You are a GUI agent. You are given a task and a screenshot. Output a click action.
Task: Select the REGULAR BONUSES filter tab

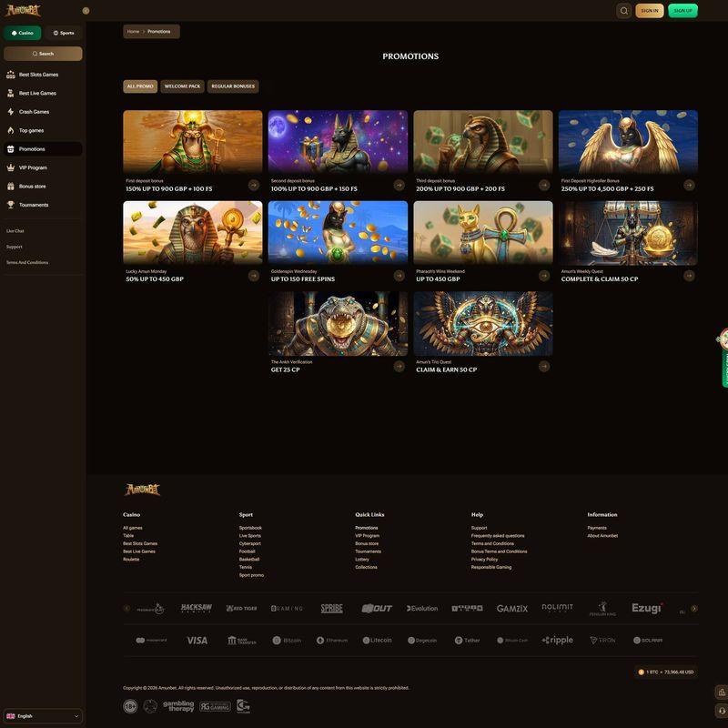click(233, 86)
